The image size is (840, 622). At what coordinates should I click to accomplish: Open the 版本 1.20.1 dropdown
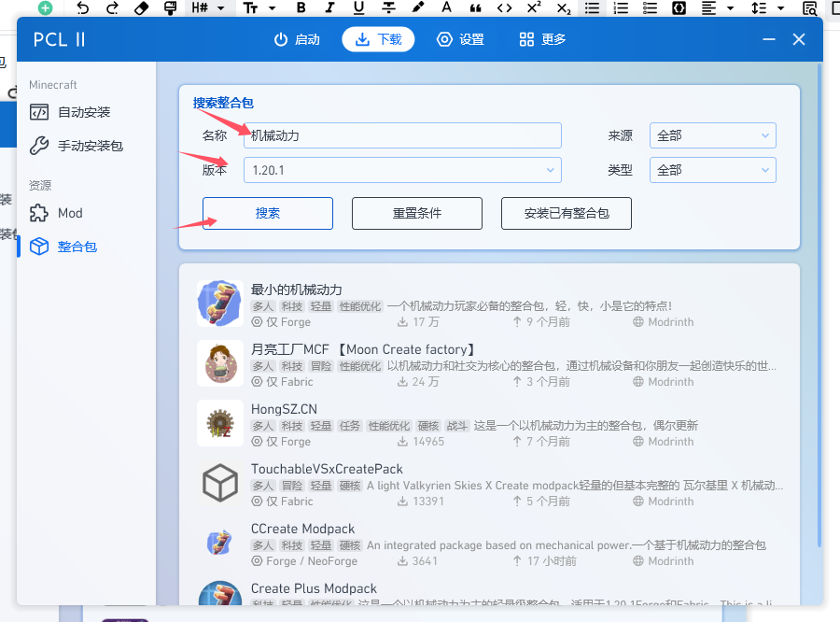tap(402, 170)
